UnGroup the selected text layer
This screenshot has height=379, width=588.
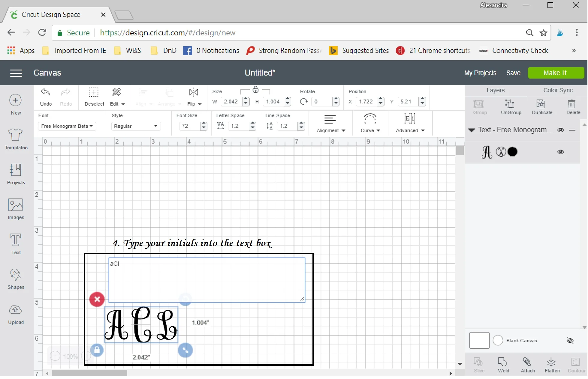pos(511,107)
